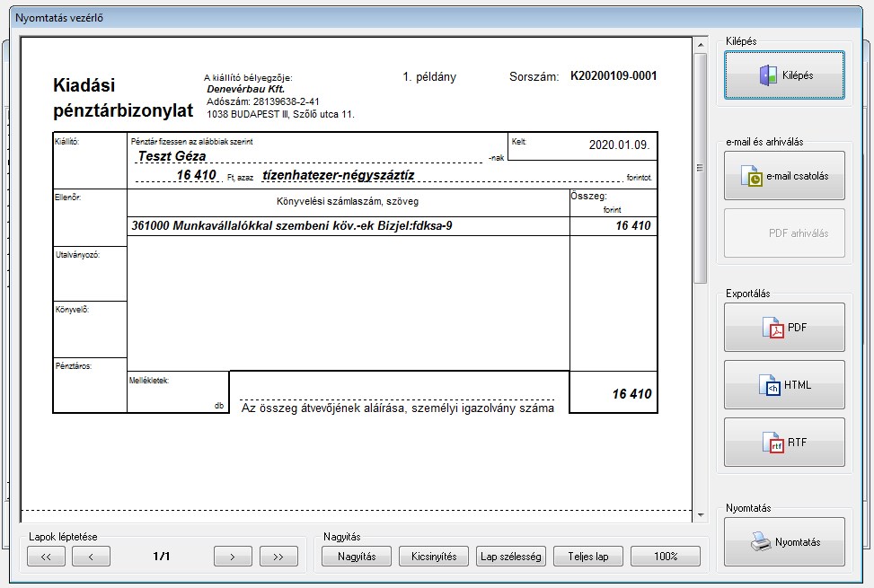The image size is (874, 588).
Task: Click the printer icon on Nyomtatás
Action: [x=760, y=542]
